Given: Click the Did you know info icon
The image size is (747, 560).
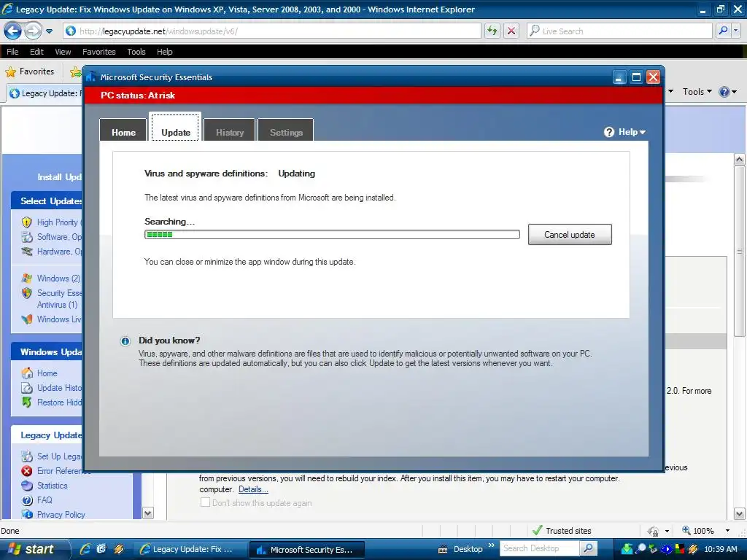Looking at the screenshot, I should (x=125, y=341).
